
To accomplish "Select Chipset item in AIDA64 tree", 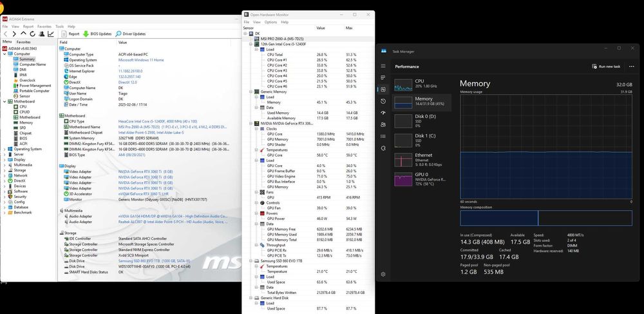I will click(x=25, y=133).
